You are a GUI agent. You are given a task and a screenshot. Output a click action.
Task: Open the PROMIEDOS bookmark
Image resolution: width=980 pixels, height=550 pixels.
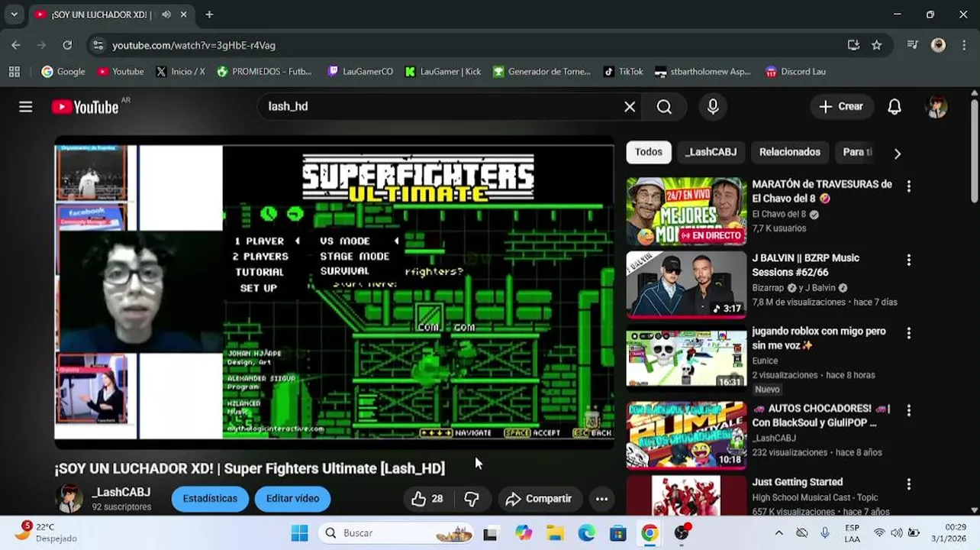click(264, 72)
